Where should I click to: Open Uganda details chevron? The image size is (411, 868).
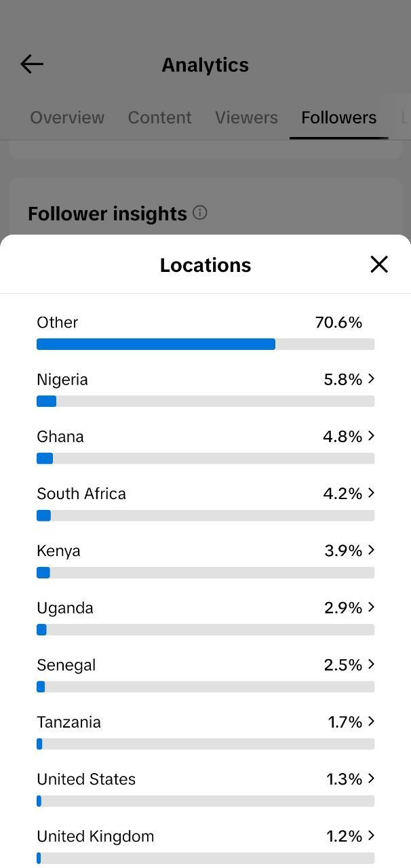point(371,607)
